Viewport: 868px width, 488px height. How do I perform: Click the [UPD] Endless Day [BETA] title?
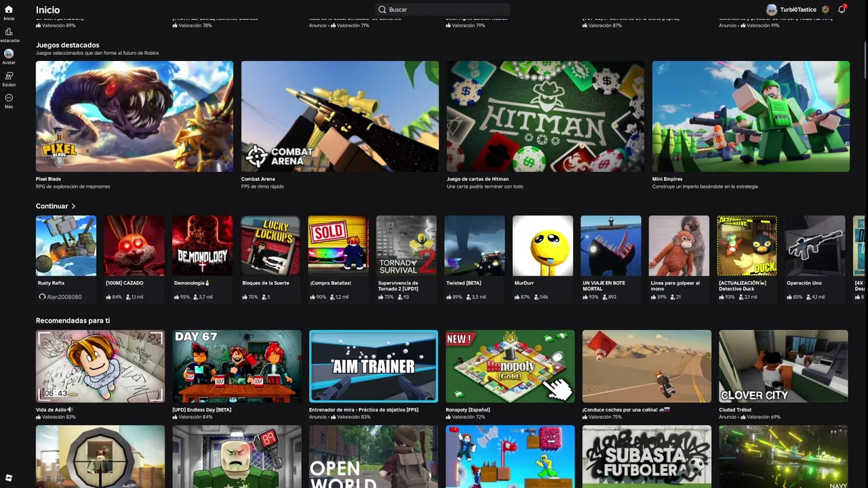click(x=202, y=410)
